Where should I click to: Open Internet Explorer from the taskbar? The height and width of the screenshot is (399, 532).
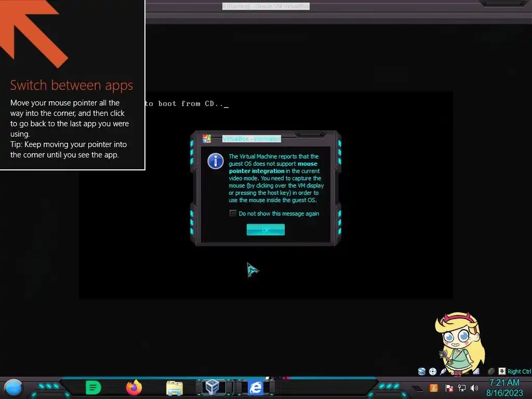tap(256, 388)
